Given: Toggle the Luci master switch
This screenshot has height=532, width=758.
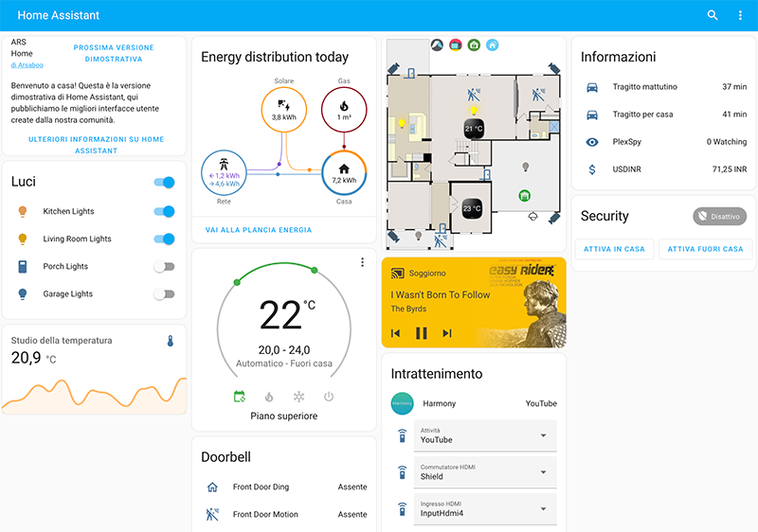Looking at the screenshot, I should 164,182.
